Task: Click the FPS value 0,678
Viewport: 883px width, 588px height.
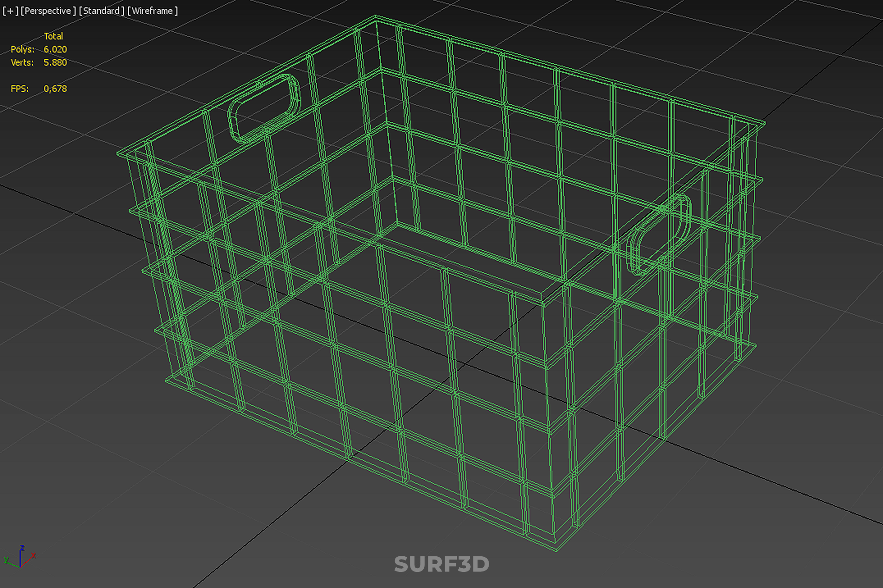Action: (55, 89)
